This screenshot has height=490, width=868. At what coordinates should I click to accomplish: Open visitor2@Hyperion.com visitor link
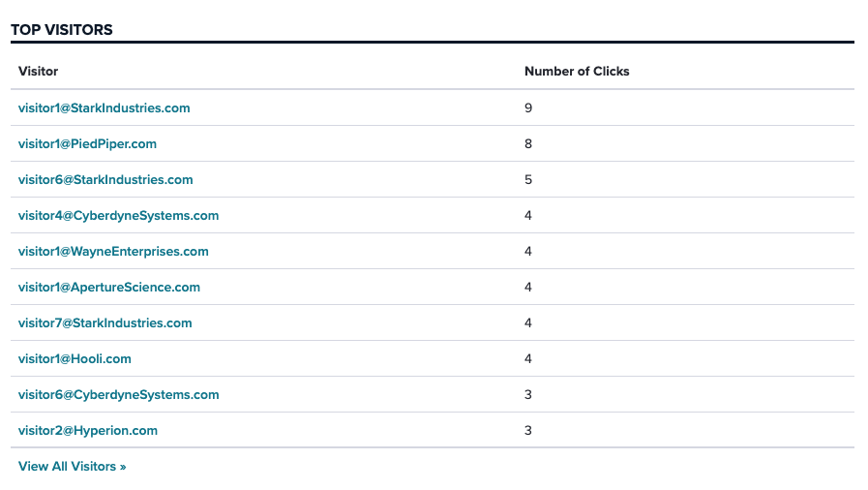click(88, 431)
